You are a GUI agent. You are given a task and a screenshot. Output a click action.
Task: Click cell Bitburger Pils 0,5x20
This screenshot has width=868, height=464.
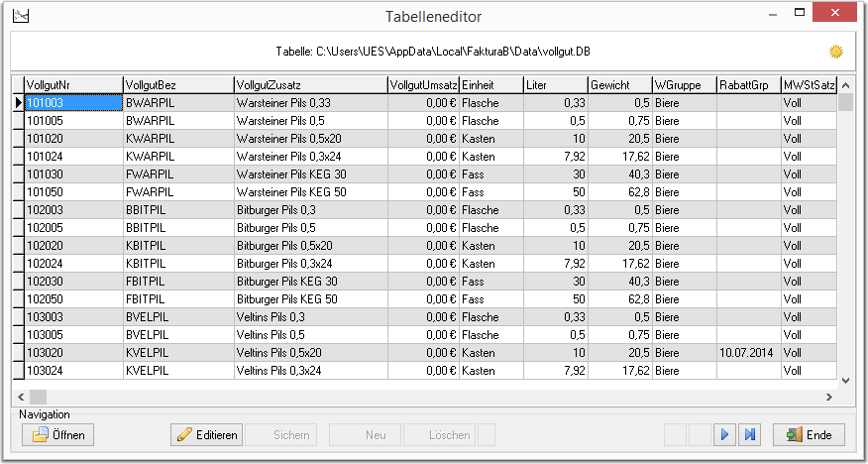(x=311, y=246)
